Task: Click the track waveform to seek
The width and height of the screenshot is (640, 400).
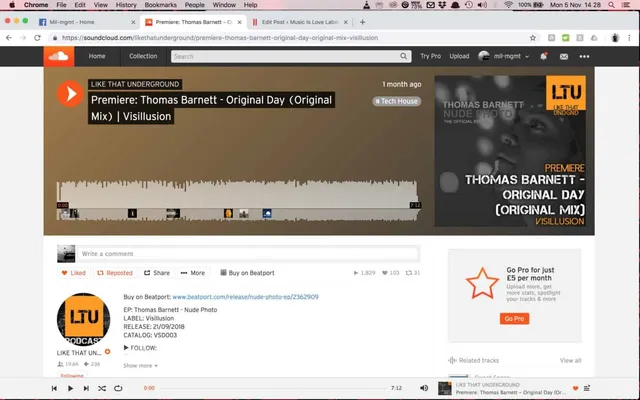Action: (x=237, y=200)
